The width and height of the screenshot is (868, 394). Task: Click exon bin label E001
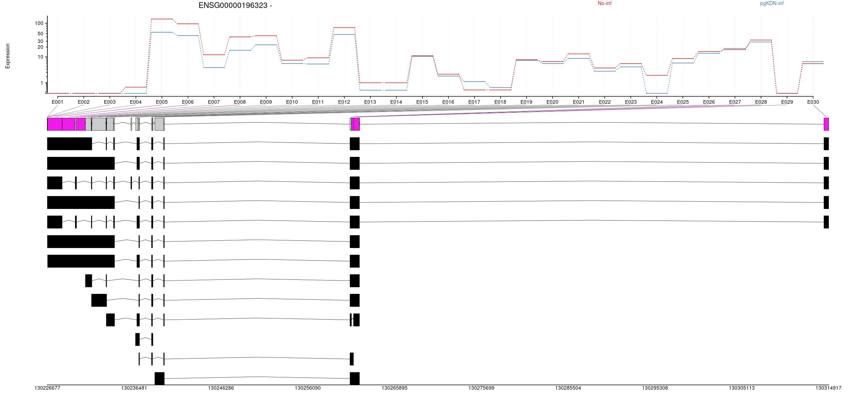[58, 102]
